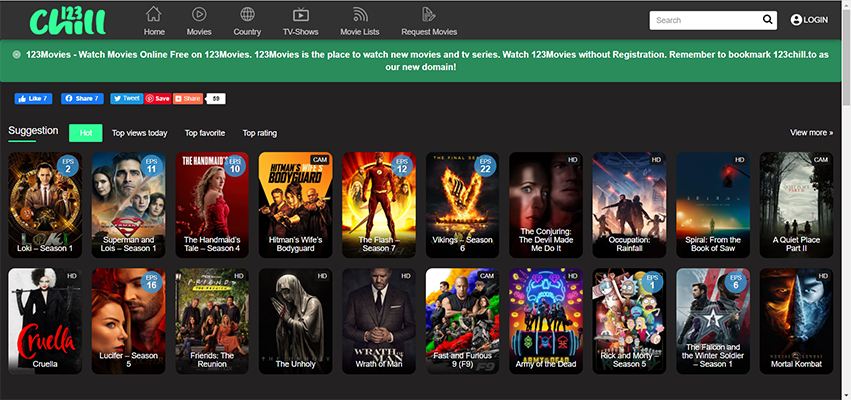Click the Twitter Tweet button
Viewport: 851px width, 400px height.
tap(127, 98)
